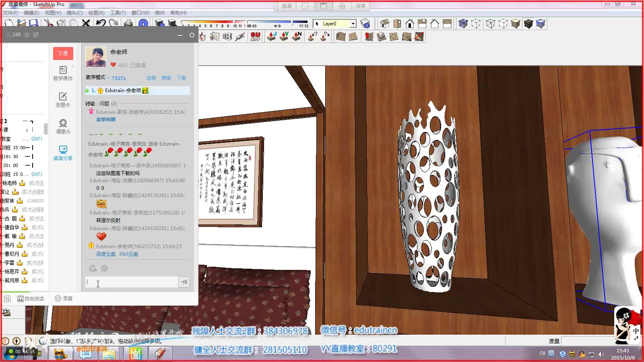644x362 pixels.
Task: Click the Erase X icon
Action: click(86, 23)
